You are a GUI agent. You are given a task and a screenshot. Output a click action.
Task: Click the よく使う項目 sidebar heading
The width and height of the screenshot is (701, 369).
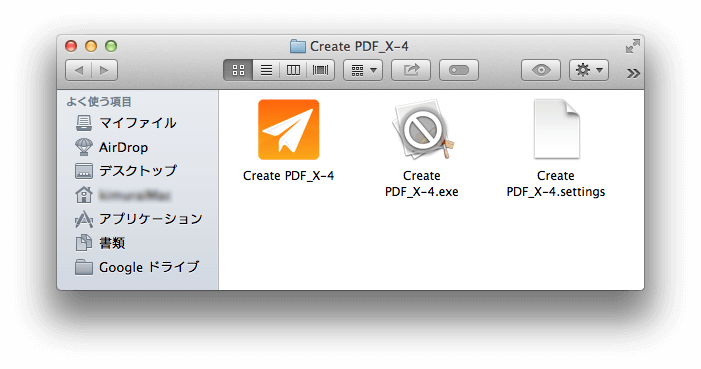pos(99,102)
